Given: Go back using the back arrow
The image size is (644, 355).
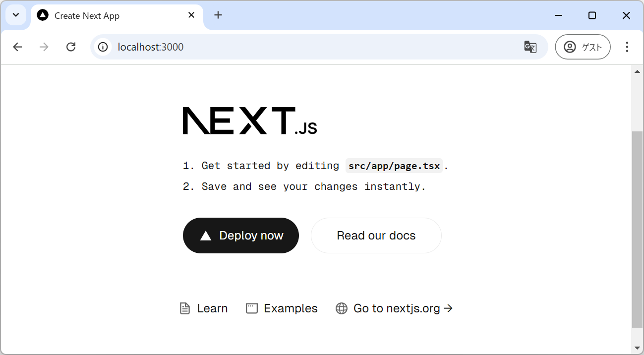Looking at the screenshot, I should pyautogui.click(x=18, y=47).
